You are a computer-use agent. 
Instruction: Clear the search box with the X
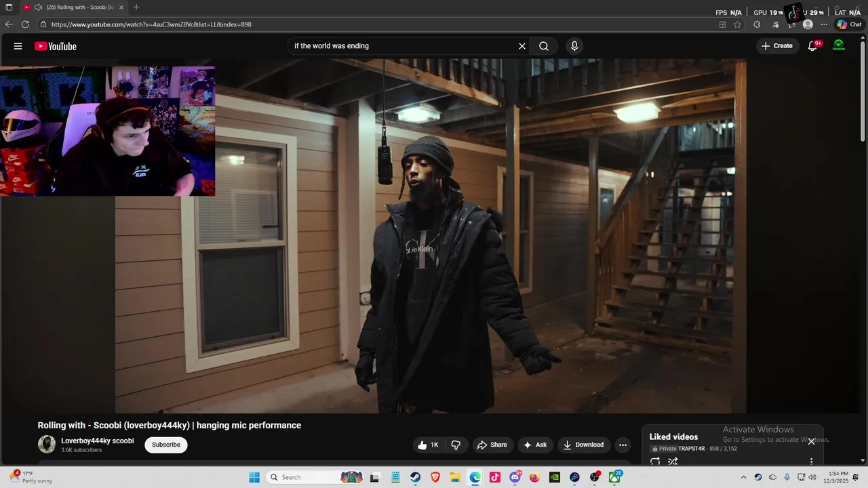pyautogui.click(x=522, y=46)
